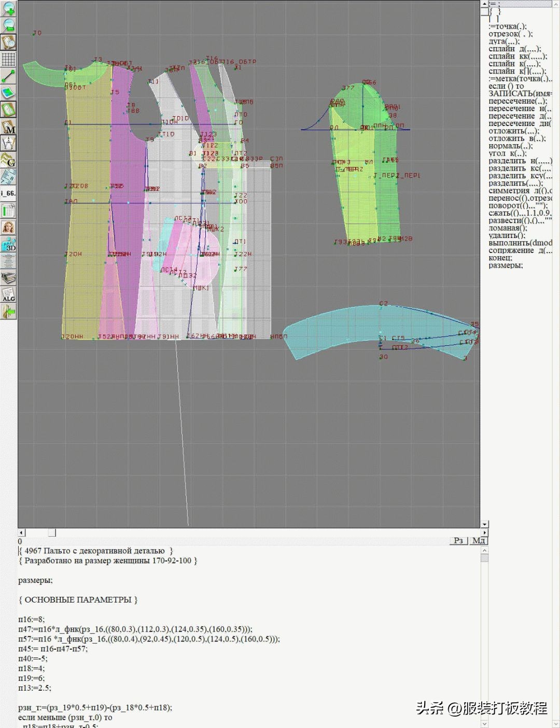The height and width of the screenshot is (728, 560).
Task: Open the green-framed pattern pieces icon
Action: 8,109
